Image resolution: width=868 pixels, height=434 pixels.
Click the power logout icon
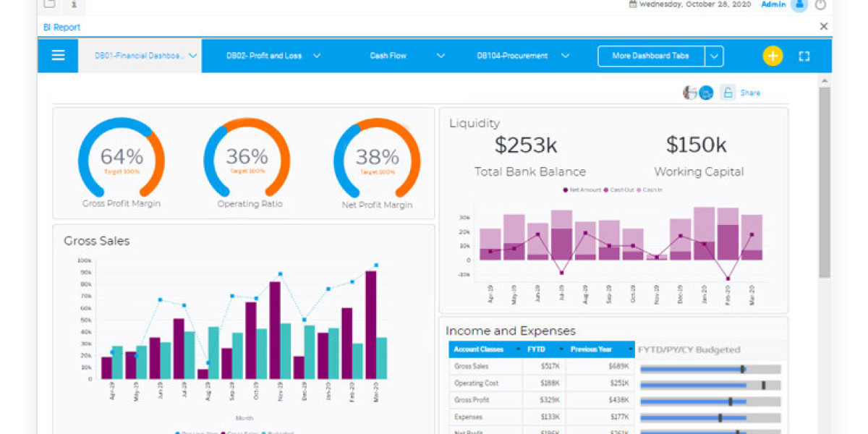(820, 5)
